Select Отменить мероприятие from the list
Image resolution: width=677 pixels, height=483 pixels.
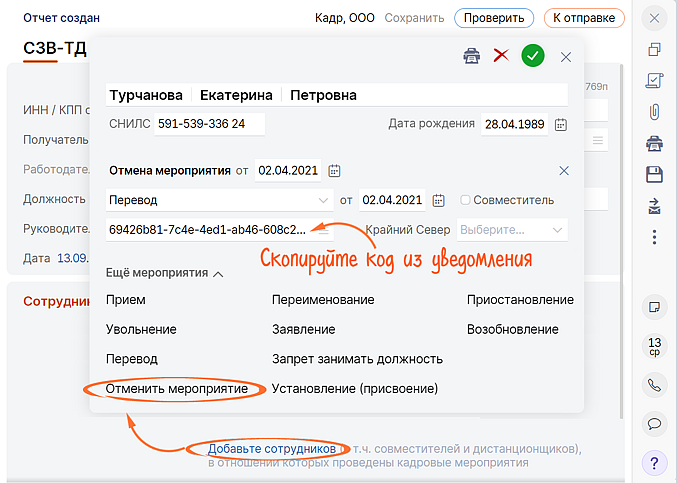(177, 389)
